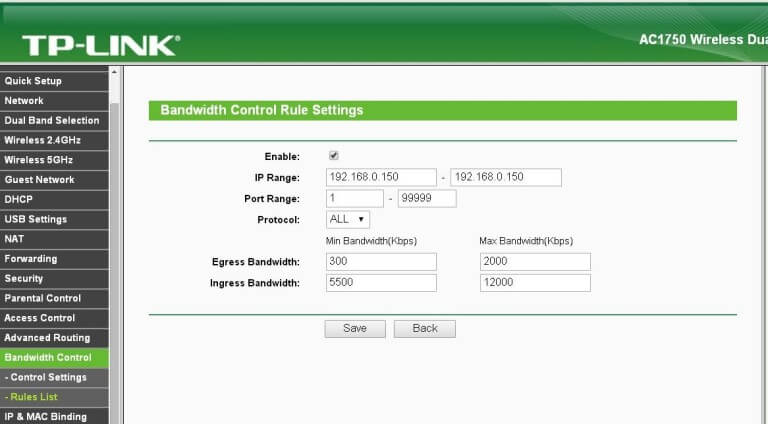
Task: Click the Bandwidth Control Rule Settings header
Action: tap(443, 111)
